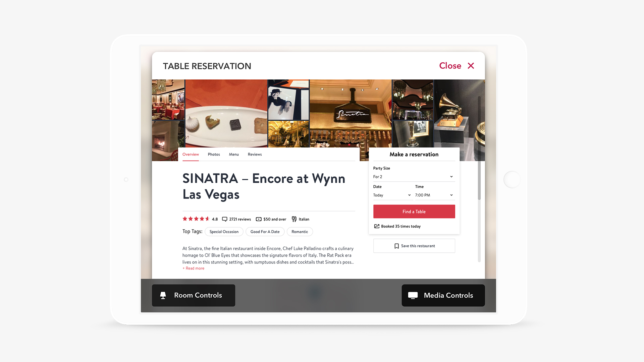Switch to the Menu tab

pos(234,154)
